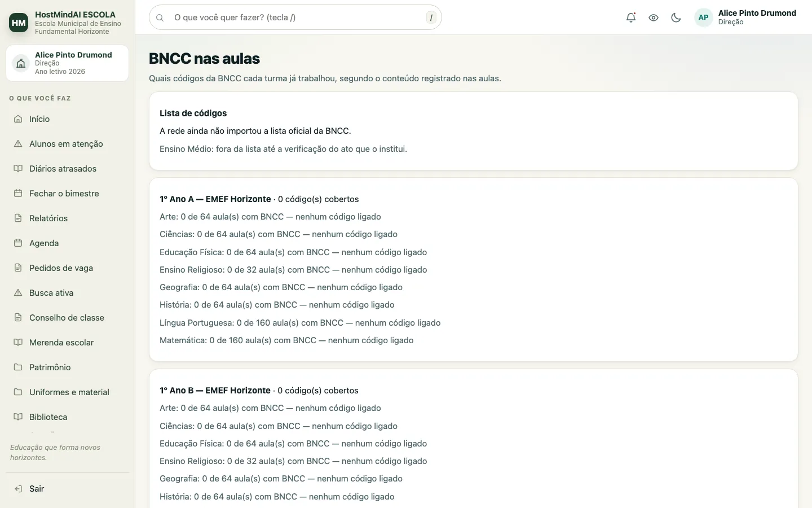Open Relatórios in sidebar

[x=67, y=218]
